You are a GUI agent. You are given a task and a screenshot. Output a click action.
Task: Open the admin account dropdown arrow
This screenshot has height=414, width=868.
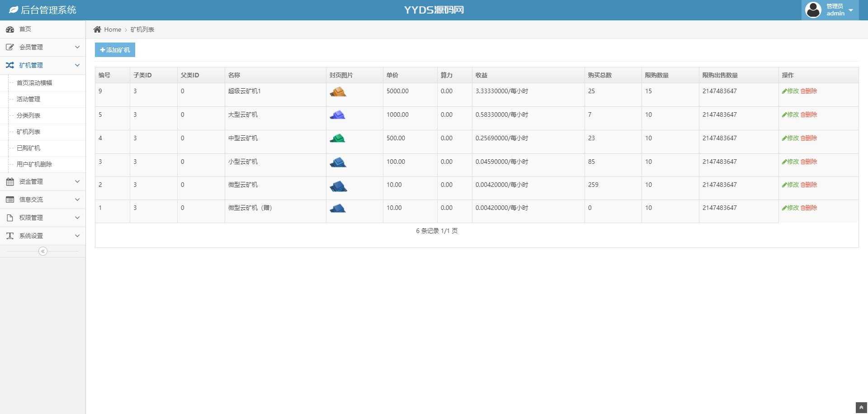tap(851, 10)
